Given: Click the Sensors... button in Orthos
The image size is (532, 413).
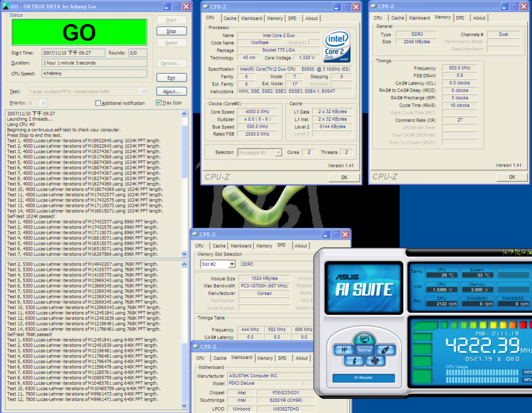Looking at the screenshot, I should pyautogui.click(x=171, y=63).
